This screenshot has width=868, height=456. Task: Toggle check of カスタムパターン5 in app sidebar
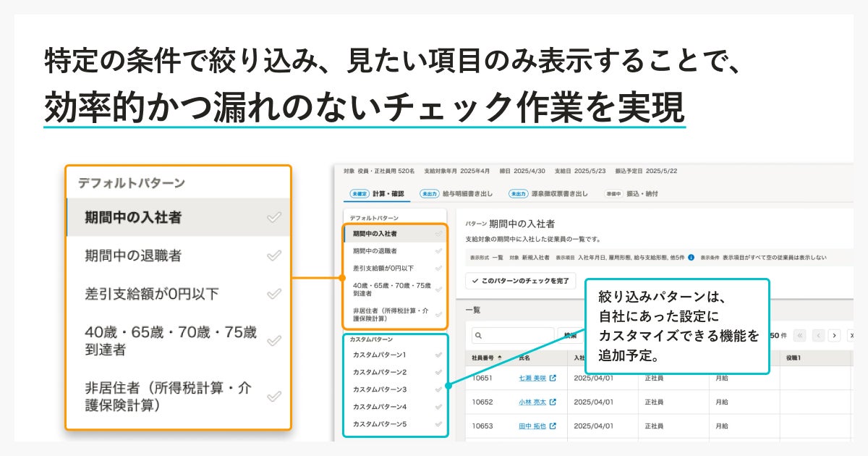438,424
